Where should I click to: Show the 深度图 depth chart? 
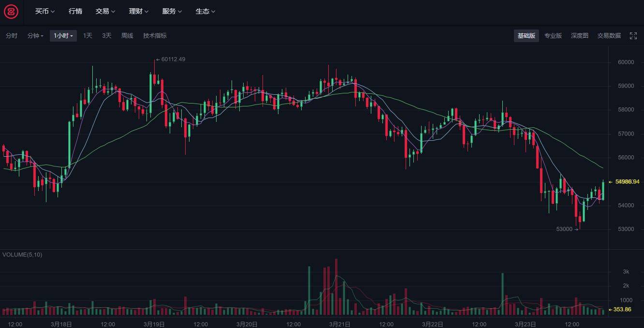pyautogui.click(x=580, y=36)
